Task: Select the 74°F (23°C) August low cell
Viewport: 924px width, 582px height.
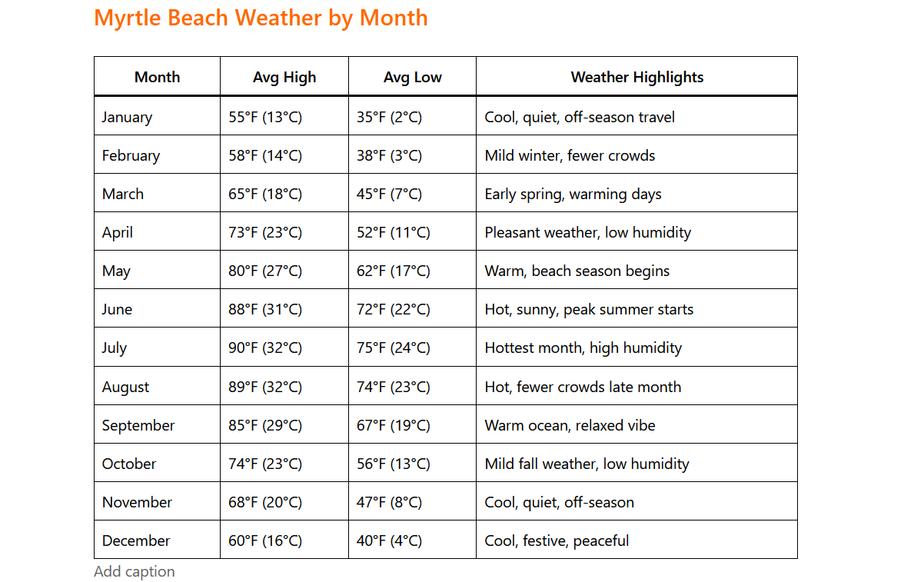Action: coord(394,387)
